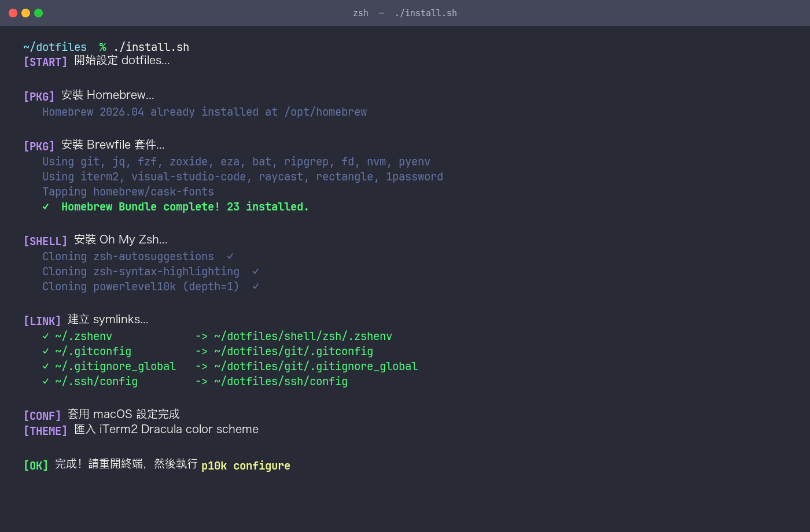Click the checkmark before ~/.ssh/config
This screenshot has height=532, width=810.
point(46,381)
